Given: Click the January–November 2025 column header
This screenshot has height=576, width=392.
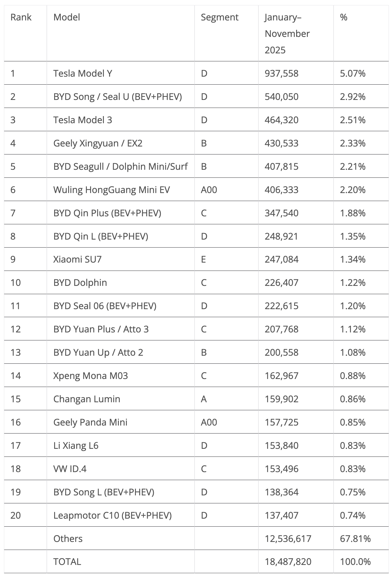Looking at the screenshot, I should (287, 33).
